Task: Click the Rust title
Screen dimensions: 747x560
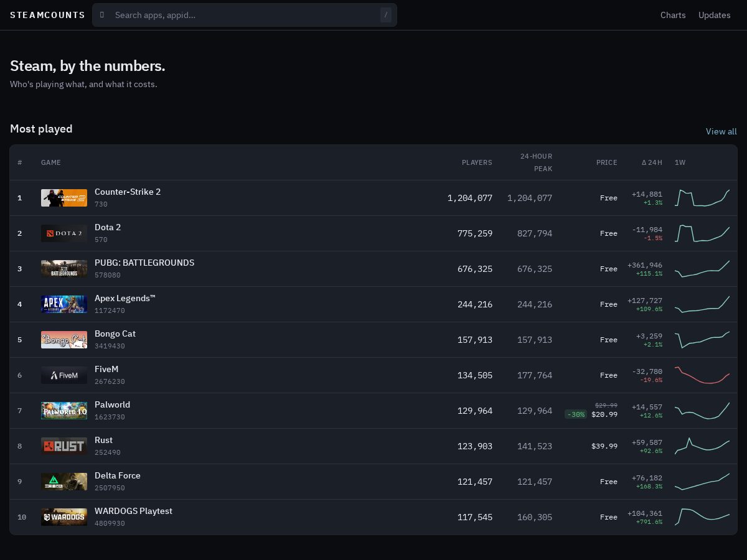Action: pos(103,440)
